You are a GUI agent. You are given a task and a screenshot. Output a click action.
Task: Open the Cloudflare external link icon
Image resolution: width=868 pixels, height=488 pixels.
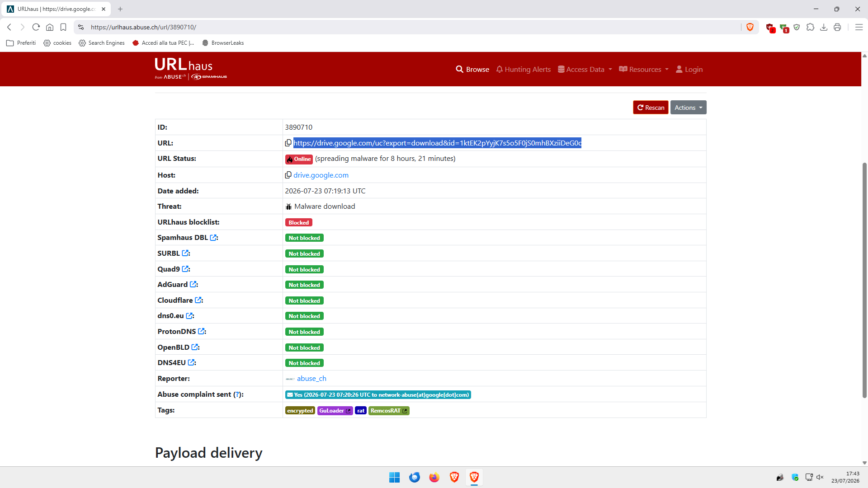point(198,300)
